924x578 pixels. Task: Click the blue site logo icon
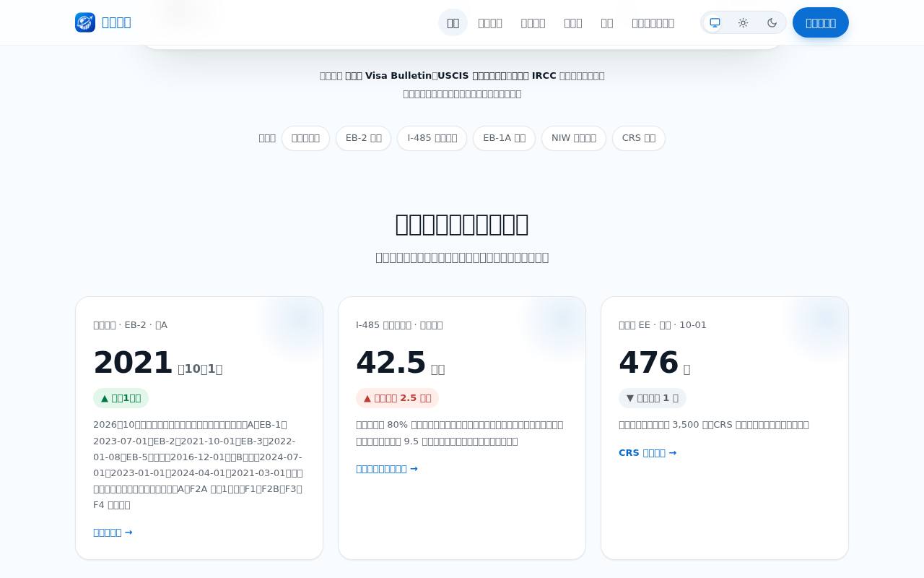(85, 22)
